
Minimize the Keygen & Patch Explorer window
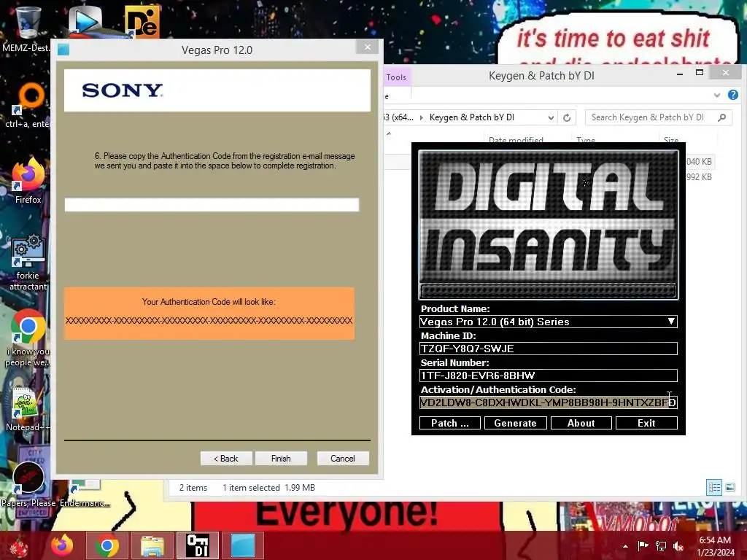[x=680, y=74]
